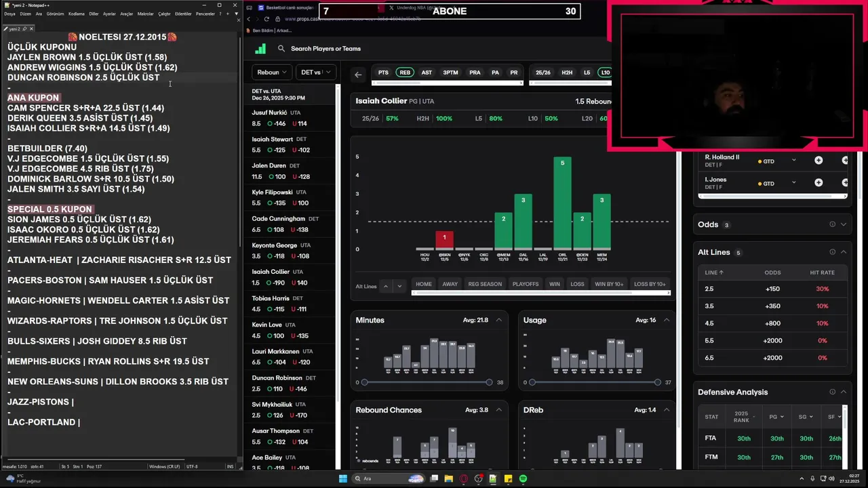868x488 pixels.
Task: Click left handle of Minutes range slider
Action: pos(364,382)
